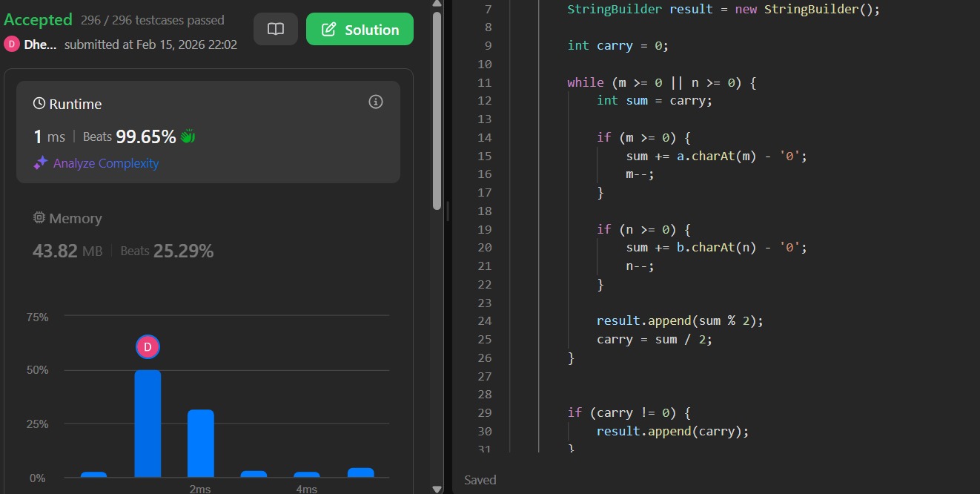Click the divider handle between the two panels

(x=447, y=211)
